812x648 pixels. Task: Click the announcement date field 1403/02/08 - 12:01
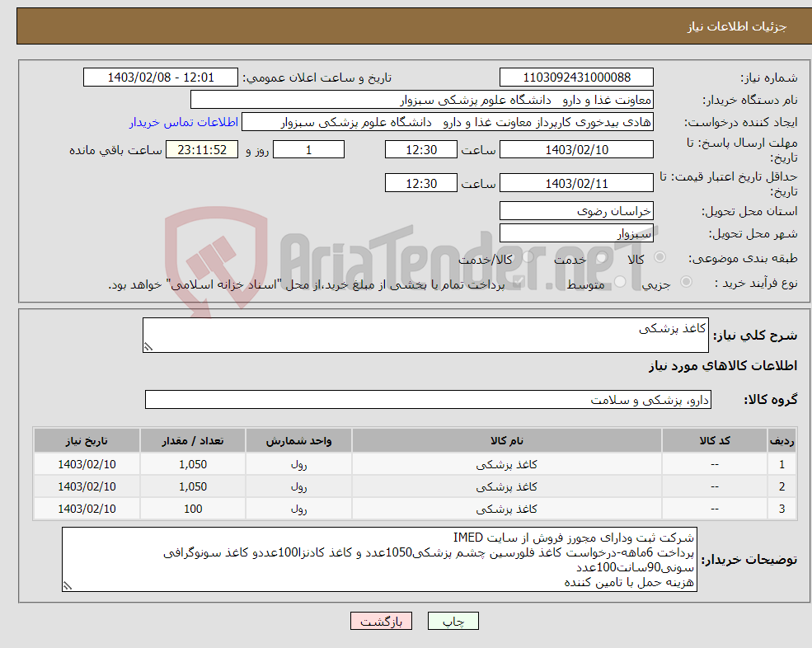pos(161,77)
